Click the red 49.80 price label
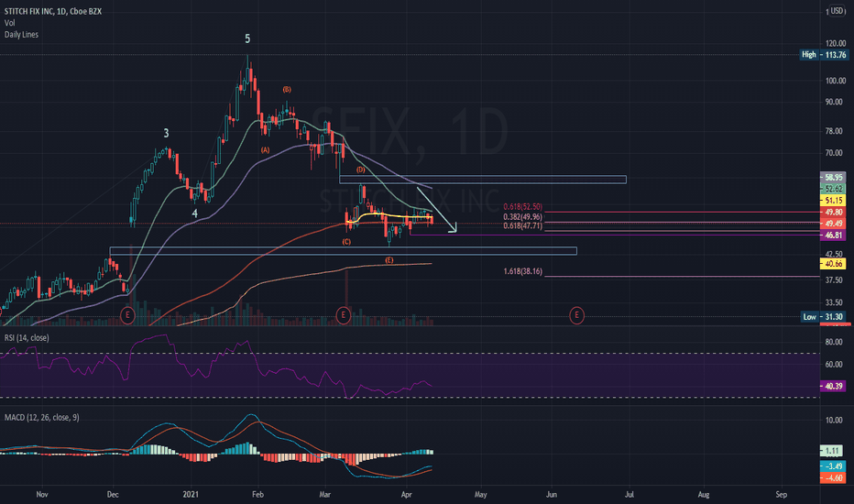 833,212
